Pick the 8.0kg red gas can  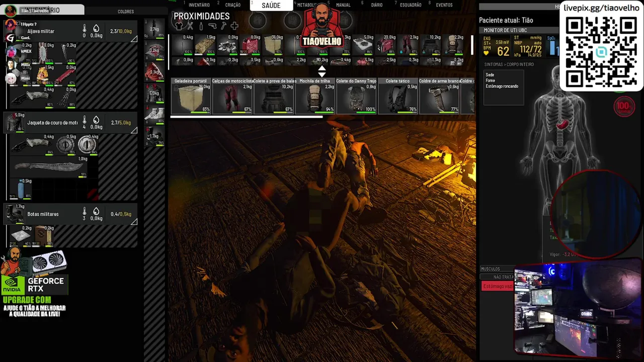250,45
